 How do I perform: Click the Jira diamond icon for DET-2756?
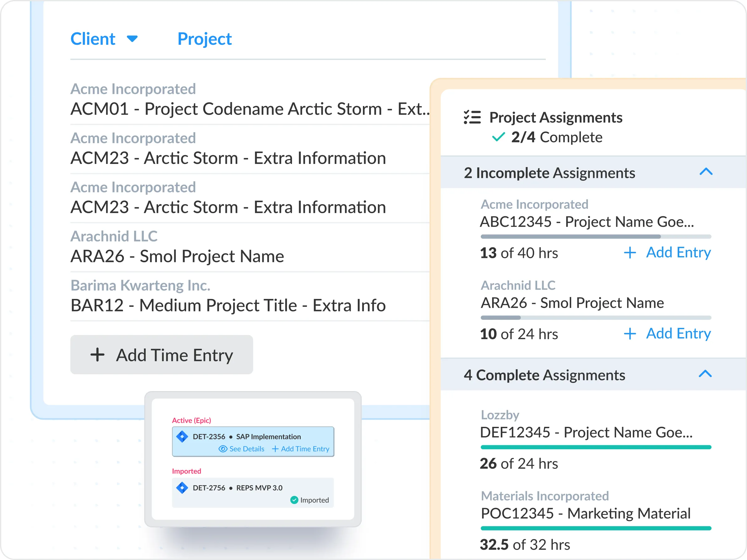[182, 488]
